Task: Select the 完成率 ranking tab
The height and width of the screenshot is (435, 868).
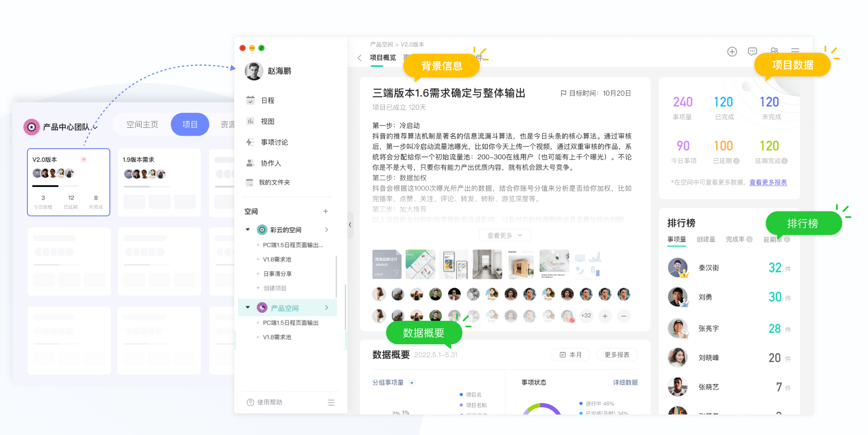Action: [x=735, y=239]
